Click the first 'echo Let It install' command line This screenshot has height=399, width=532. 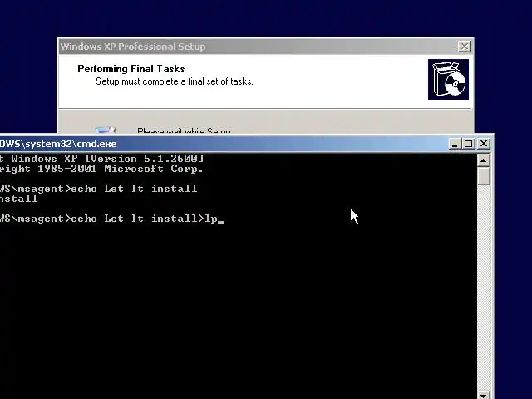(98, 189)
